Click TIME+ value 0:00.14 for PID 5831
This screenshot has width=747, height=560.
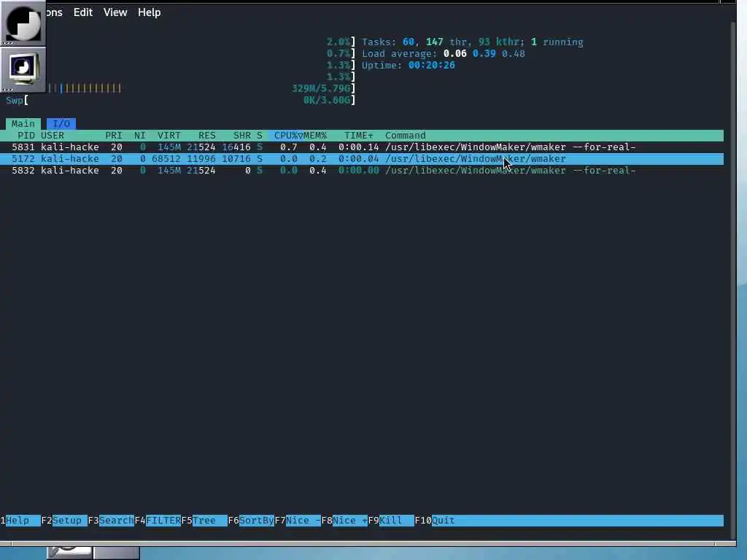pos(359,147)
